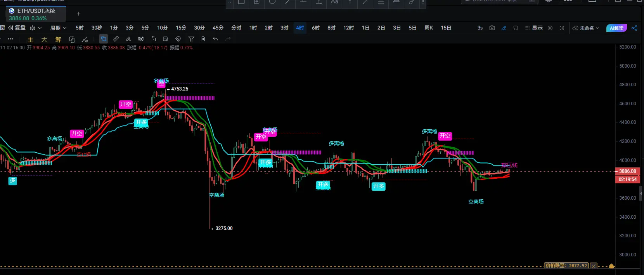The width and height of the screenshot is (644, 275).
Task: Click the candlestick chart type icon
Action: click(x=33, y=28)
